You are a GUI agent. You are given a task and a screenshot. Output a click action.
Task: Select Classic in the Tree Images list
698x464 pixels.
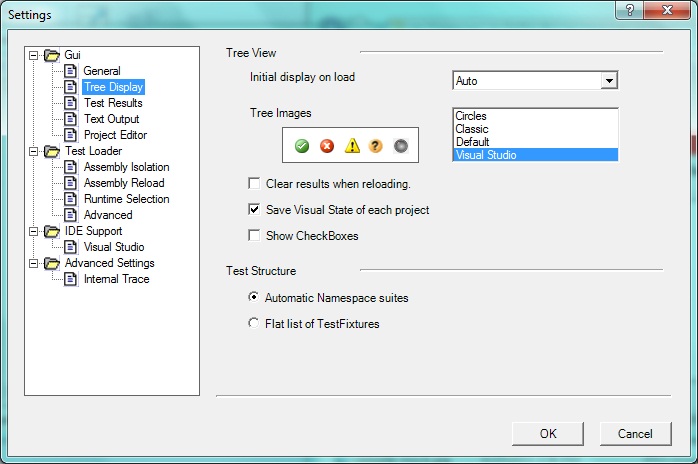(471, 129)
